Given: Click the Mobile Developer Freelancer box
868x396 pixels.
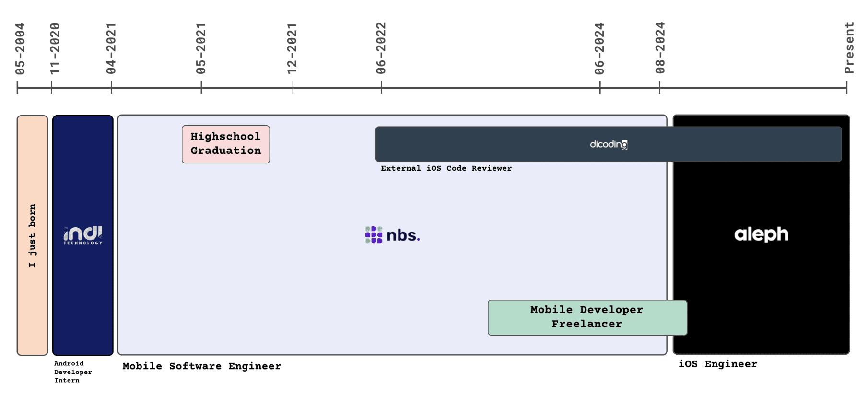Looking at the screenshot, I should pos(587,317).
